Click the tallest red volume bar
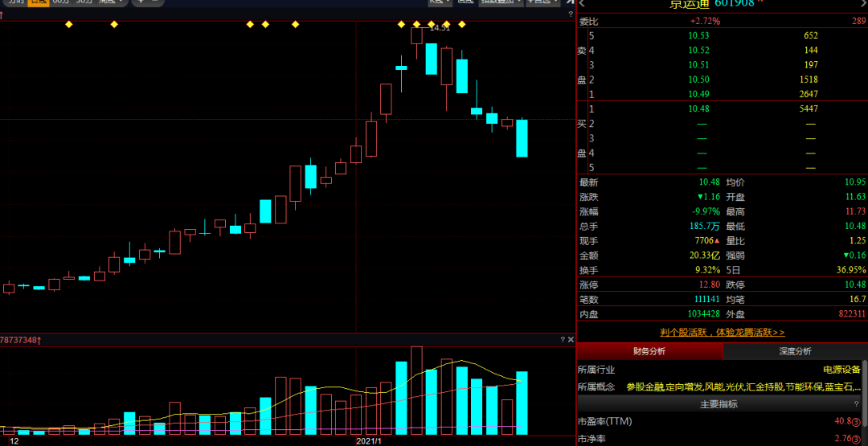The width and height of the screenshot is (868, 446). 417,390
